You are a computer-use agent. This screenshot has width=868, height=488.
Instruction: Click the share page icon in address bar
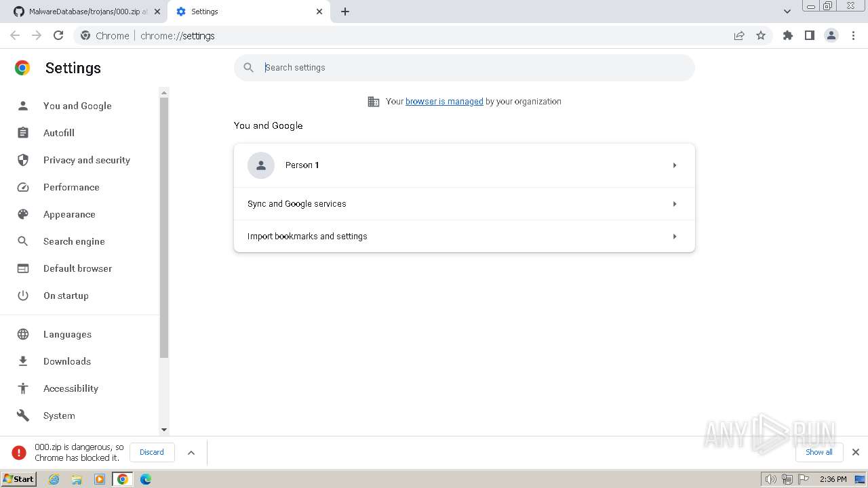tap(739, 35)
